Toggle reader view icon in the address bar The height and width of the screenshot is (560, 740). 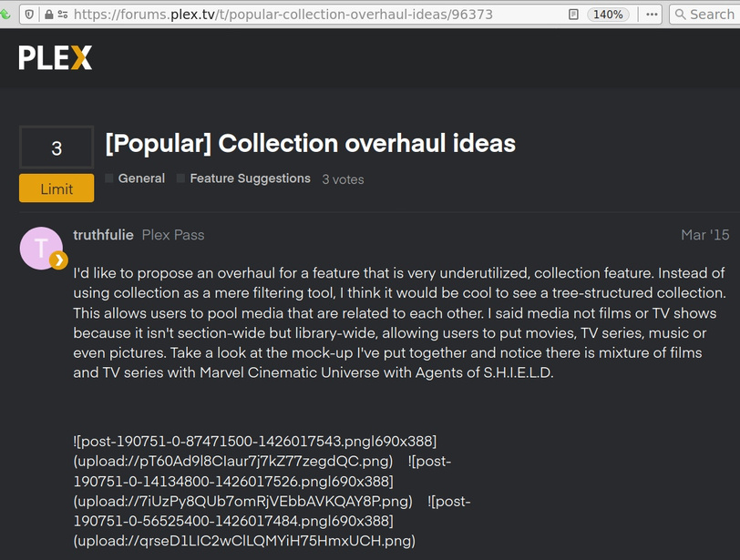(x=573, y=15)
